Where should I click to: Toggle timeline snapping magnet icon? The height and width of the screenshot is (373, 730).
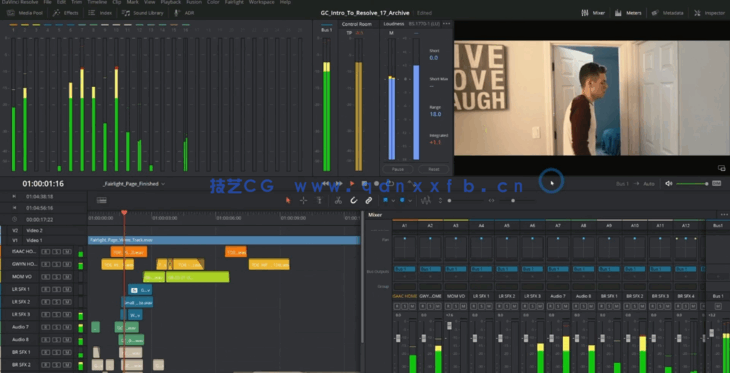pyautogui.click(x=353, y=200)
